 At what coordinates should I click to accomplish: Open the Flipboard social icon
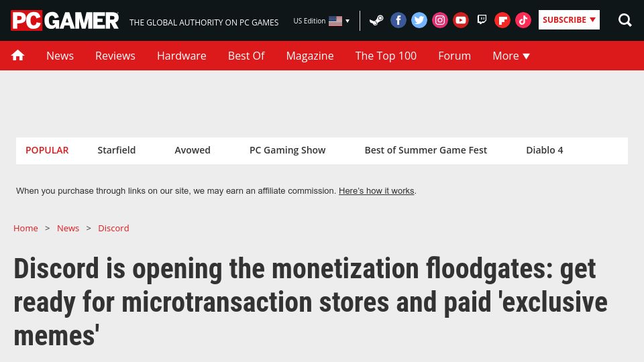pos(502,20)
